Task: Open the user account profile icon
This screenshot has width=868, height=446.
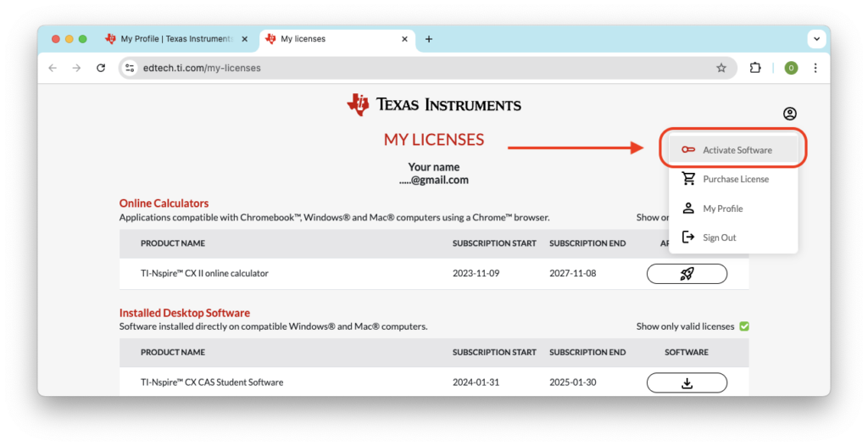Action: (789, 114)
